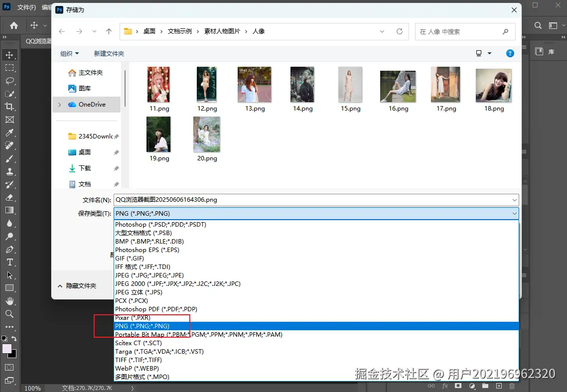Screen dimensions: 567x392
Task: Click 文档示例 in the breadcrumb path
Action: (x=180, y=31)
